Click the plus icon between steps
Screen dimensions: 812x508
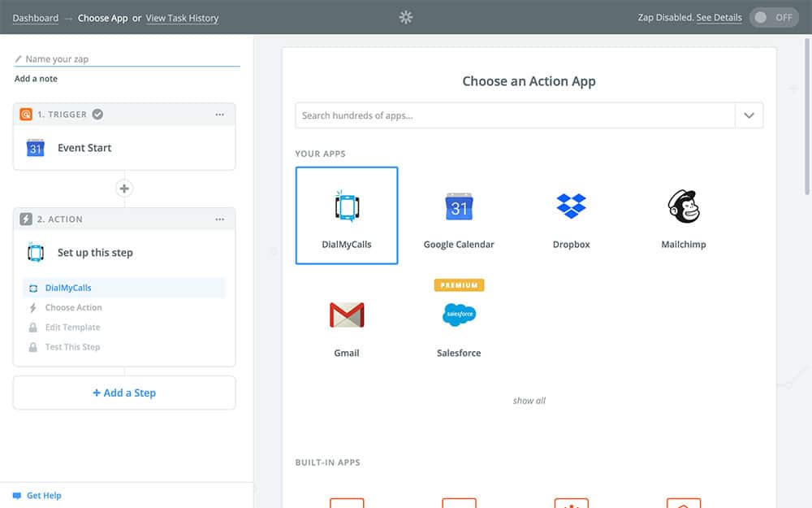124,189
